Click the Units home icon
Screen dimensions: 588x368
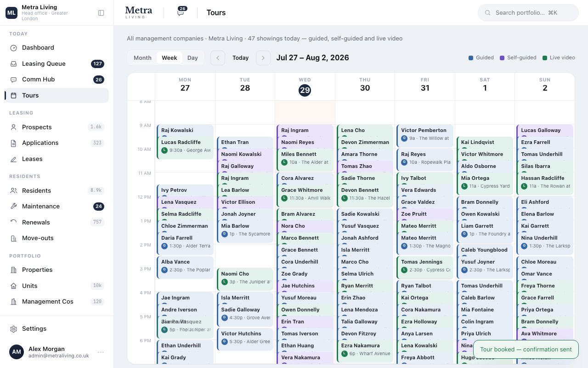(x=14, y=286)
